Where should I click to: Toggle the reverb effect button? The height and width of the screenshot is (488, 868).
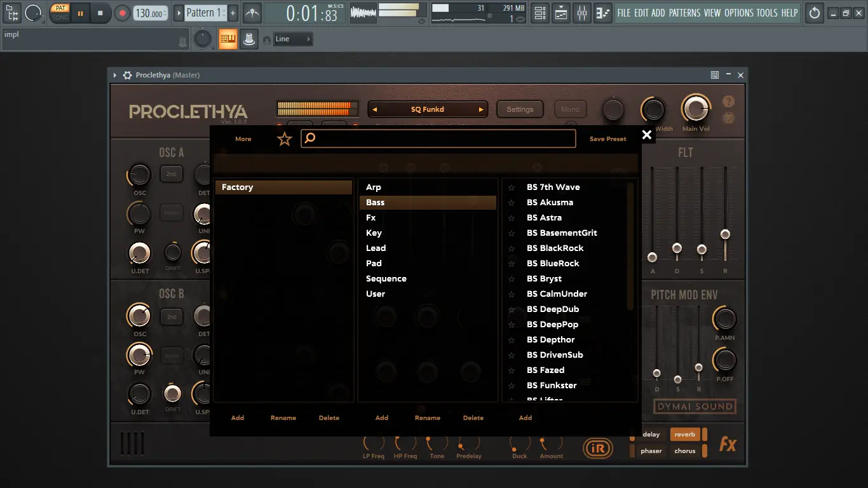click(x=685, y=435)
